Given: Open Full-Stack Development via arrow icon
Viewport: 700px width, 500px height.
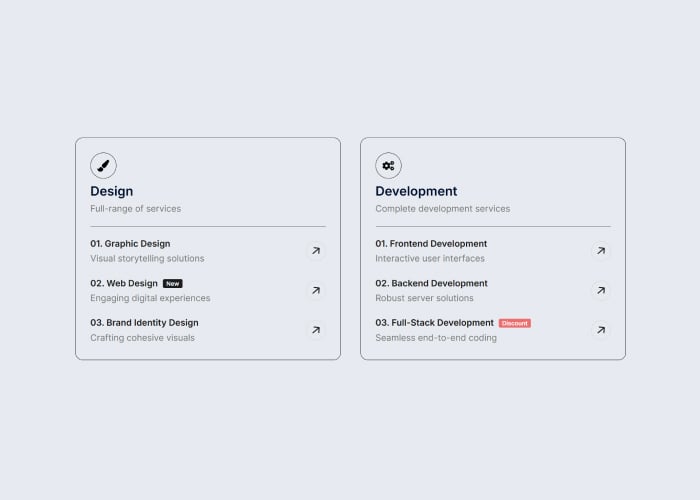Looking at the screenshot, I should pos(601,330).
